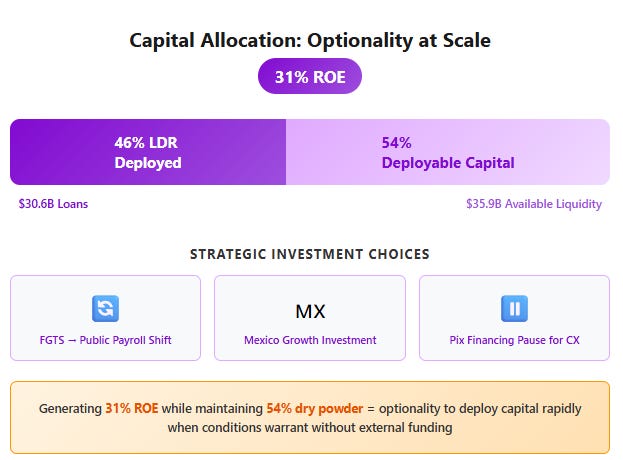Click the 'without external funding' summary line
This screenshot has height=460, width=623.
tap(310, 428)
